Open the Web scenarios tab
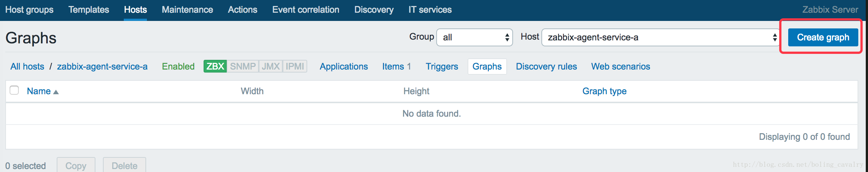Image resolution: width=868 pixels, height=172 pixels. (620, 67)
